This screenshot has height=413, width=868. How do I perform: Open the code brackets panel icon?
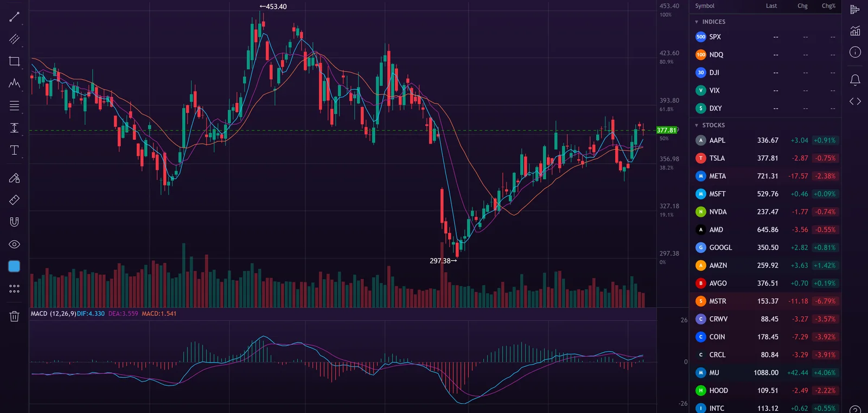(x=855, y=101)
